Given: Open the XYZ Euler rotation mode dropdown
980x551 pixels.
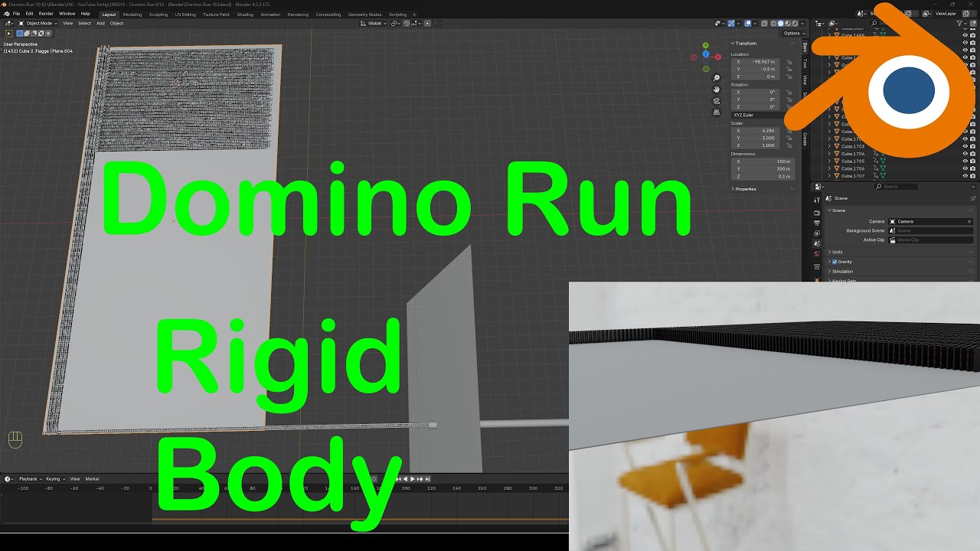Looking at the screenshot, I should point(763,115).
